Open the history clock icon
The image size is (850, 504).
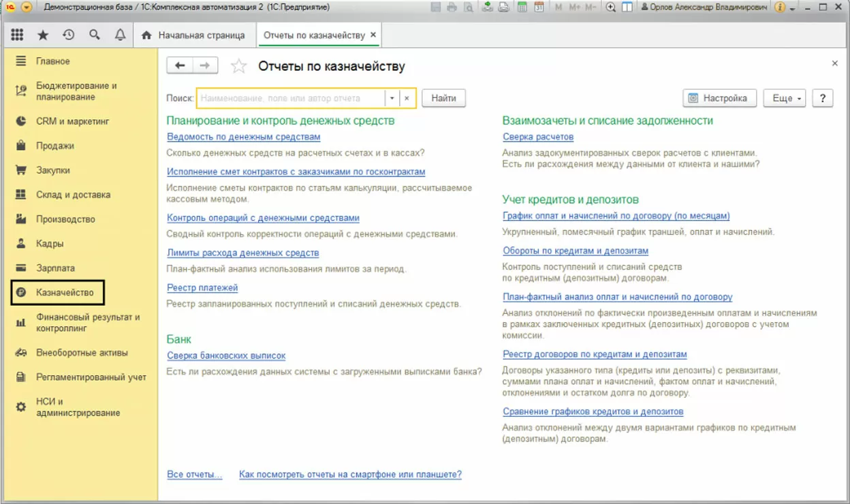pyautogui.click(x=68, y=35)
